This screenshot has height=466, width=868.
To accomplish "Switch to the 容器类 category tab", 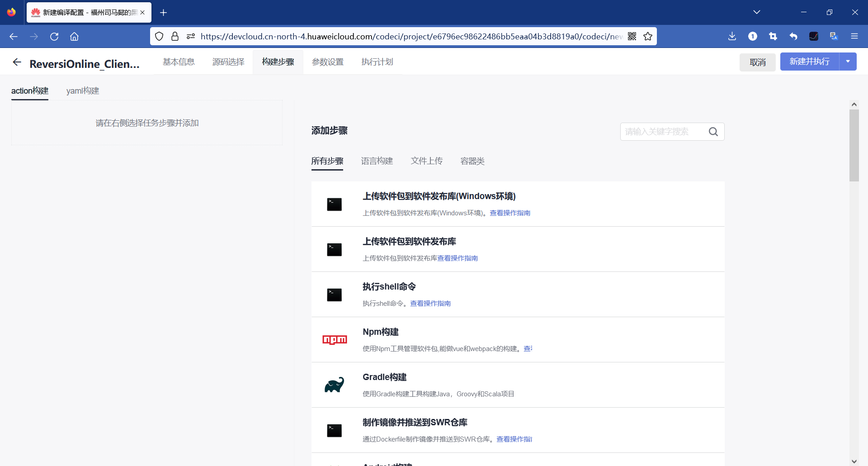I will tap(472, 161).
